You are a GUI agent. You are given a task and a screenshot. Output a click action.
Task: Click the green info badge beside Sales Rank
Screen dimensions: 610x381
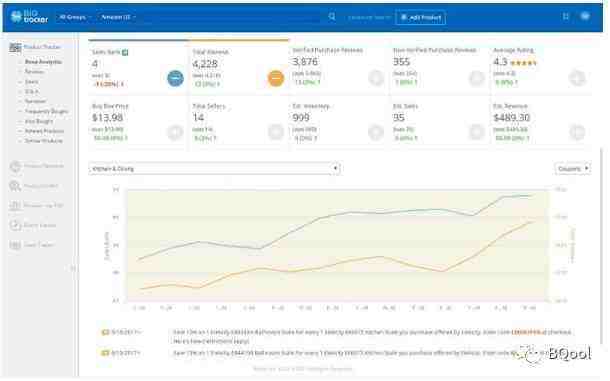(125, 52)
